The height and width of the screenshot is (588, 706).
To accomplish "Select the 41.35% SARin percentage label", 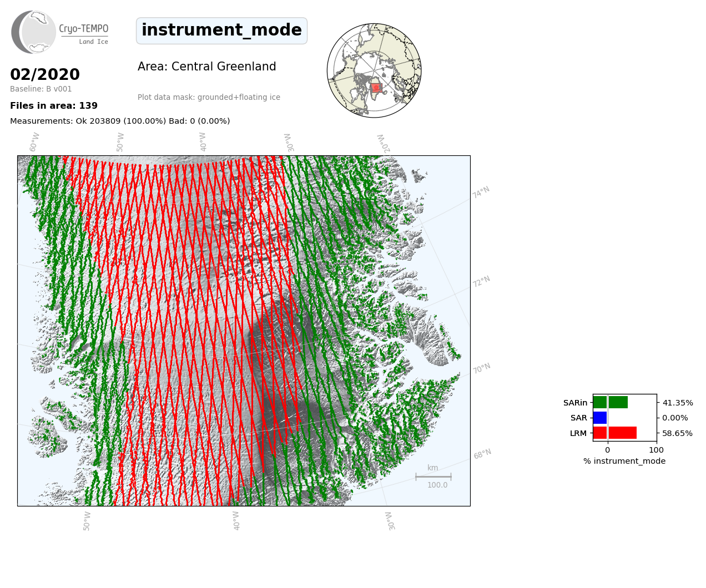I will click(x=677, y=403).
